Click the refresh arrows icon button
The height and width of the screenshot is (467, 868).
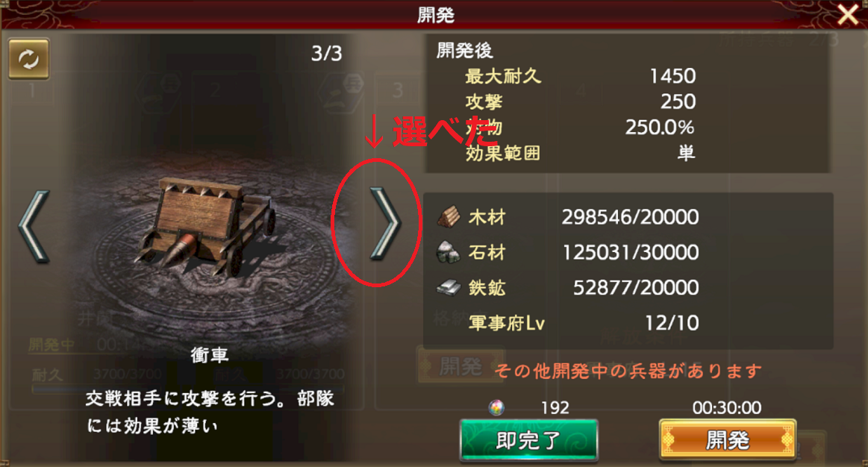point(29,59)
